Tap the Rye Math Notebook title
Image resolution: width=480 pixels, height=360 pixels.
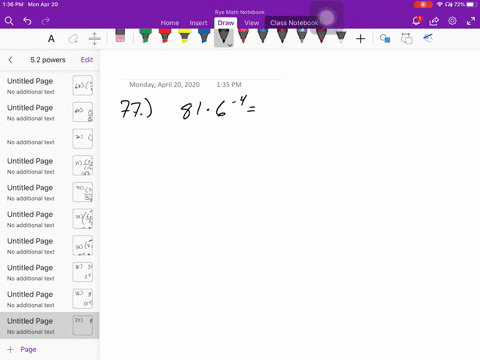pyautogui.click(x=240, y=12)
